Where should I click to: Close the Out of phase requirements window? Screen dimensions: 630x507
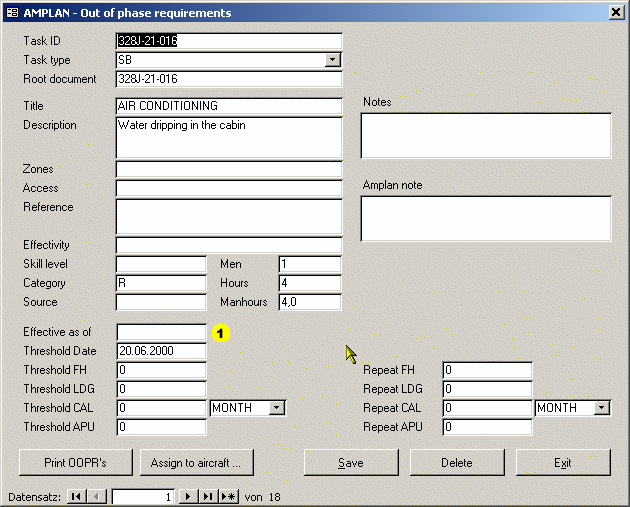[616, 13]
